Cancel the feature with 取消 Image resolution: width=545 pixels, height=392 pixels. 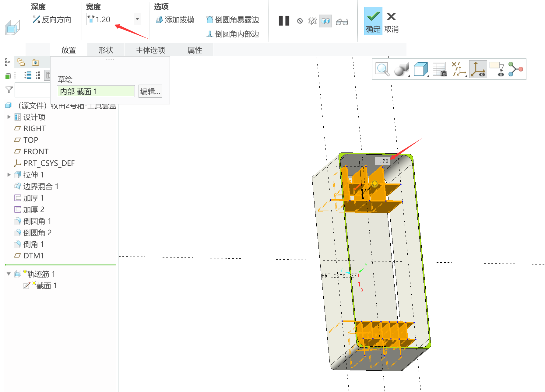(x=392, y=23)
